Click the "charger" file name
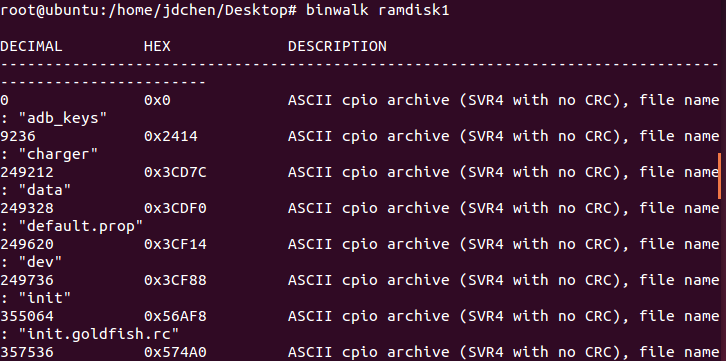This screenshot has width=726, height=361. 58,155
